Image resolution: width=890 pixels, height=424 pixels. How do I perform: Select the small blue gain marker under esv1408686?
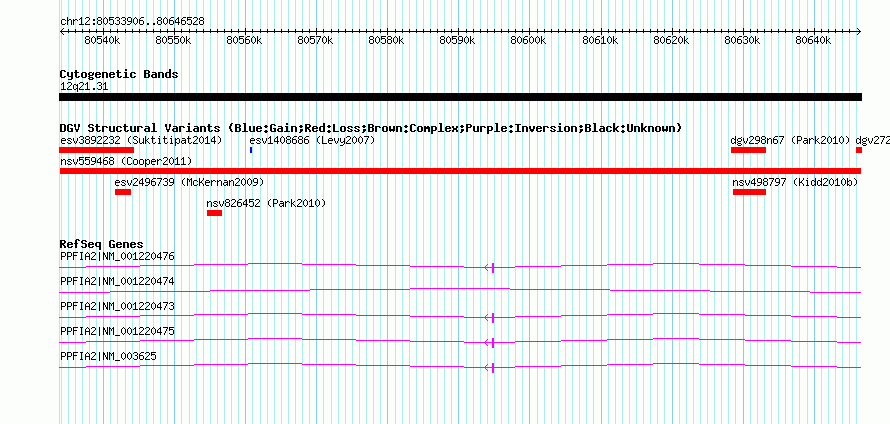[x=251, y=150]
